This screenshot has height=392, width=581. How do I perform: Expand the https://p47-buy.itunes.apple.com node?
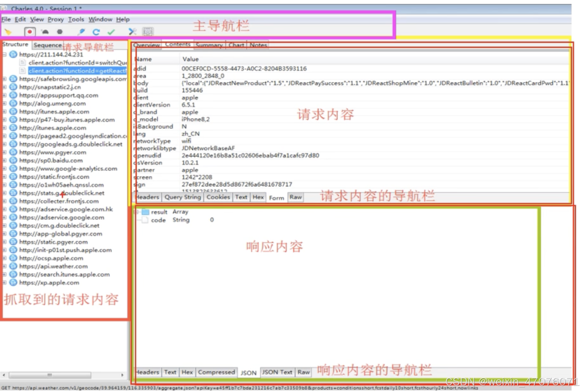pyautogui.click(x=5, y=120)
